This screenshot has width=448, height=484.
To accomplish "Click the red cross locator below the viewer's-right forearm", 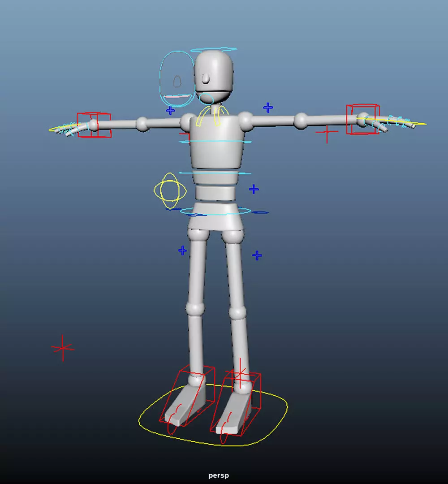I will click(327, 132).
